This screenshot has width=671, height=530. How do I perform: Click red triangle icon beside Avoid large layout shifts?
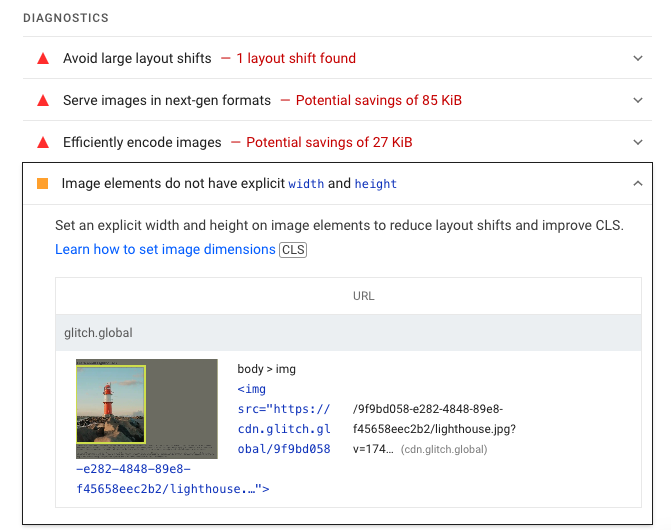coord(43,58)
